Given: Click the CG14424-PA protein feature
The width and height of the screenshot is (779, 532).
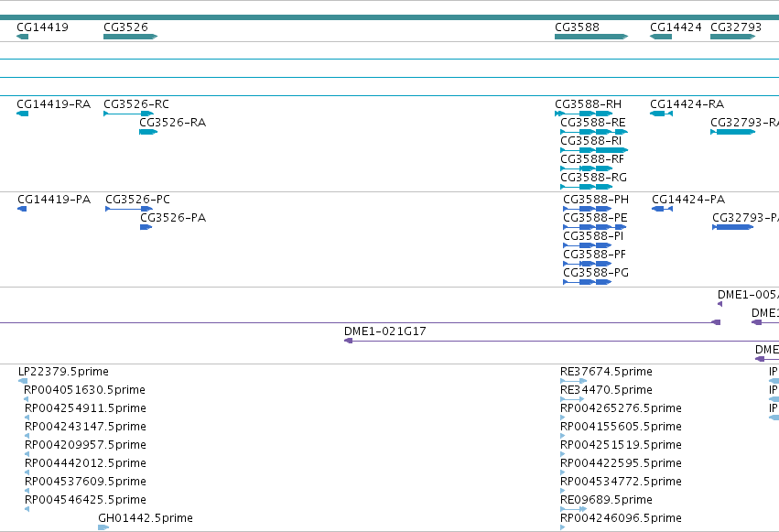Looking at the screenshot, I should click(688, 200).
